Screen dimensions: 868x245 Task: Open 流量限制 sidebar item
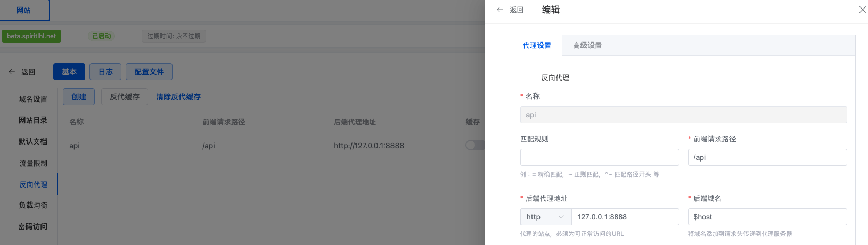click(33, 163)
